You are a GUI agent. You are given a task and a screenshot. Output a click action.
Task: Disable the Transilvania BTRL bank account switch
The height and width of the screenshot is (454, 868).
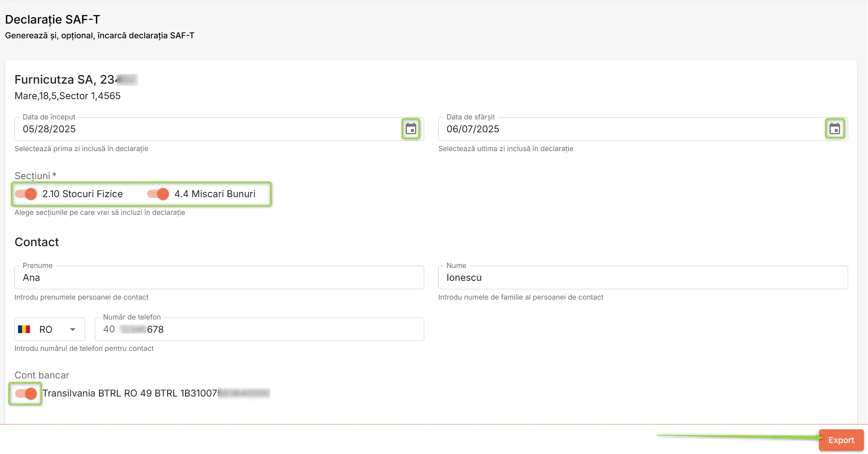click(x=26, y=394)
